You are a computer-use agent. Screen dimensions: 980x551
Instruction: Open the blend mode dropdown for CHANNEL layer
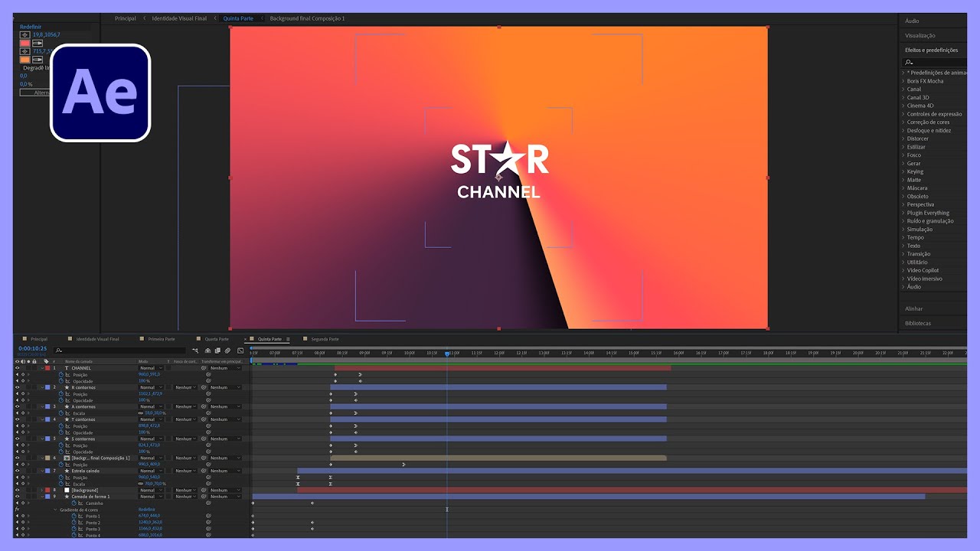151,368
